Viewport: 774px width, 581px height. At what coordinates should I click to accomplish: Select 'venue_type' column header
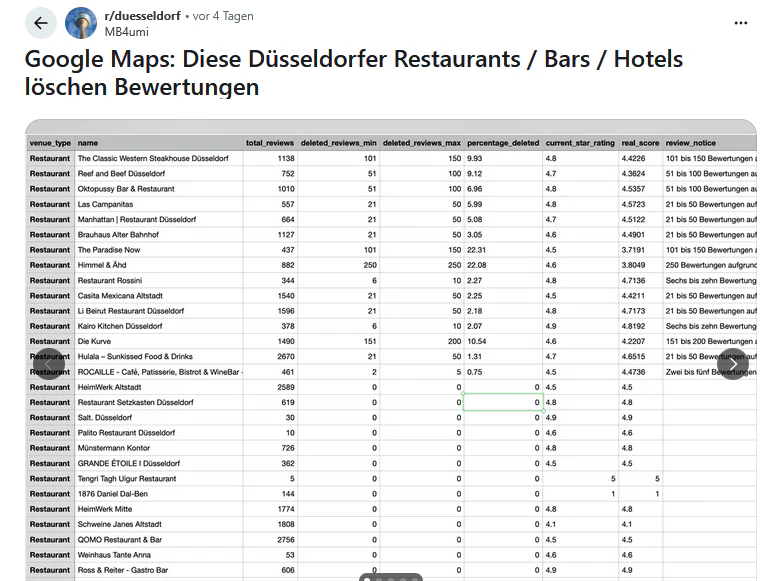coord(50,143)
